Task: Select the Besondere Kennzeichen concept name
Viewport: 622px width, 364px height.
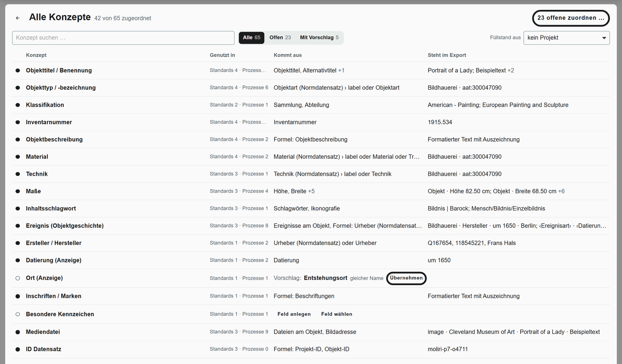Action: tap(60, 314)
